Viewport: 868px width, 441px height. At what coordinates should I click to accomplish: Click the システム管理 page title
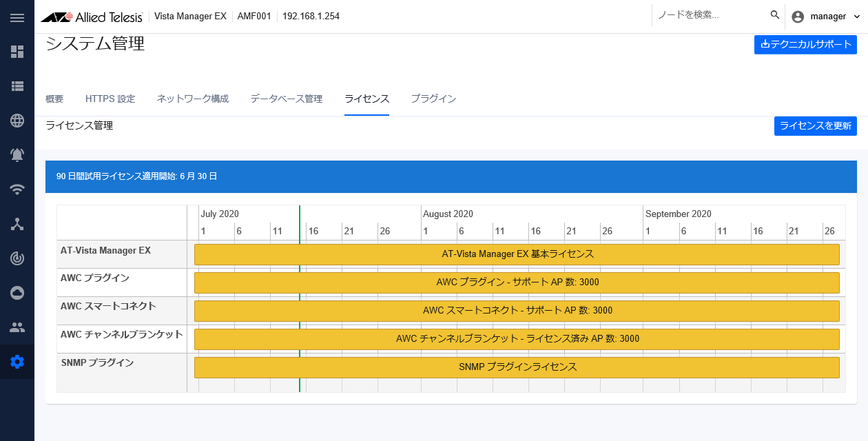[x=95, y=43]
